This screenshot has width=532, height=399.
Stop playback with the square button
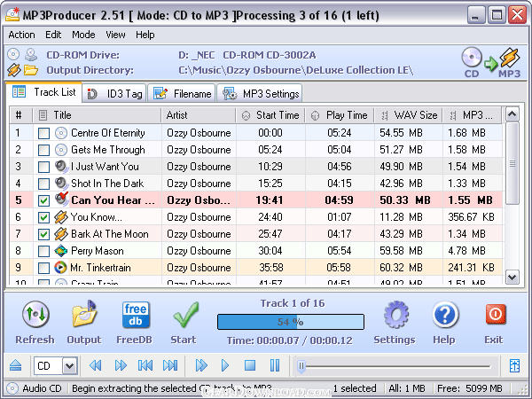coord(250,365)
